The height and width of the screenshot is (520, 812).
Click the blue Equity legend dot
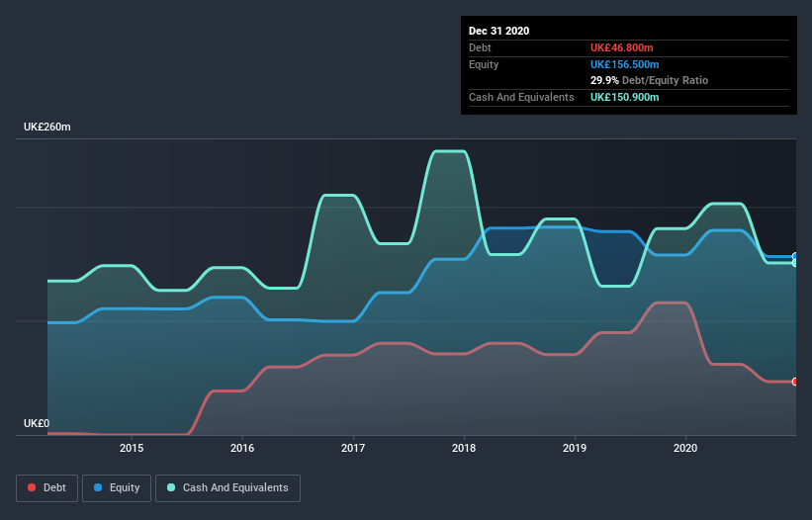(97, 487)
